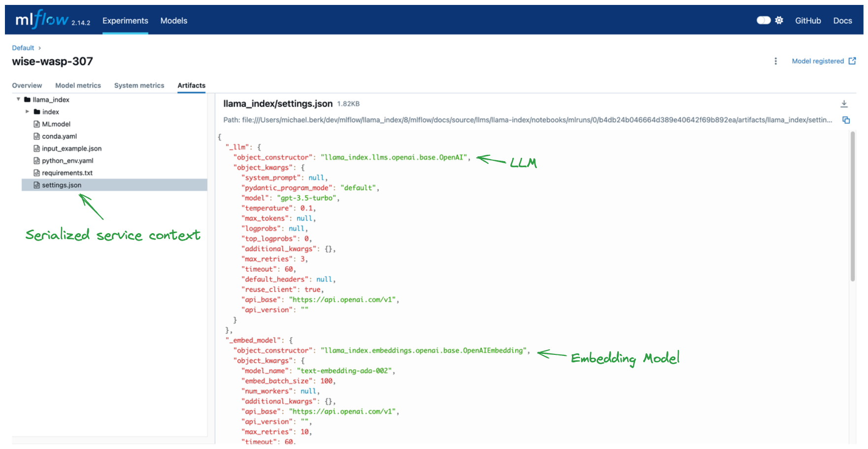Open the Models page

[x=173, y=20]
